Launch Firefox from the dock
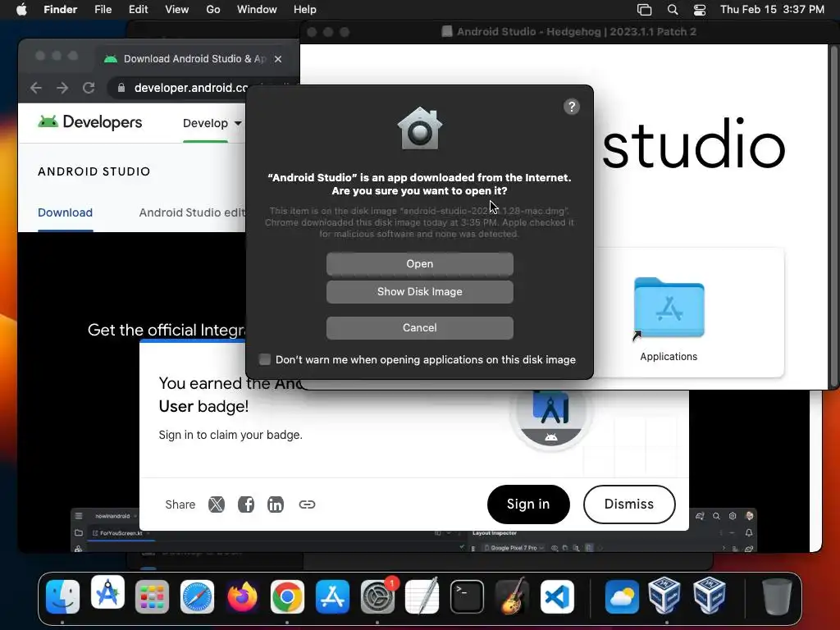This screenshot has width=840, height=630. (242, 596)
